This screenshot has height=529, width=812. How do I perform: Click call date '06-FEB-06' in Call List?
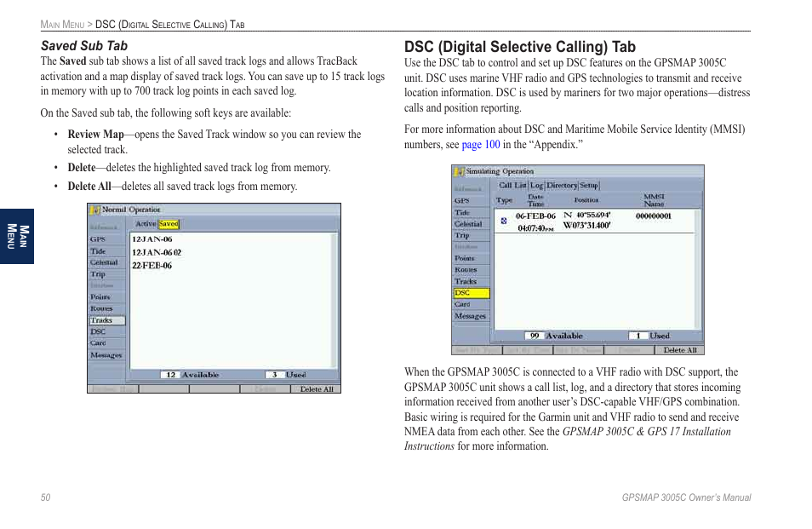(535, 216)
